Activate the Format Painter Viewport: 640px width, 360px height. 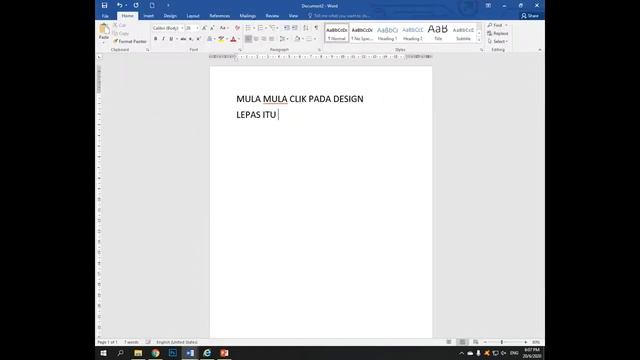pyautogui.click(x=130, y=41)
